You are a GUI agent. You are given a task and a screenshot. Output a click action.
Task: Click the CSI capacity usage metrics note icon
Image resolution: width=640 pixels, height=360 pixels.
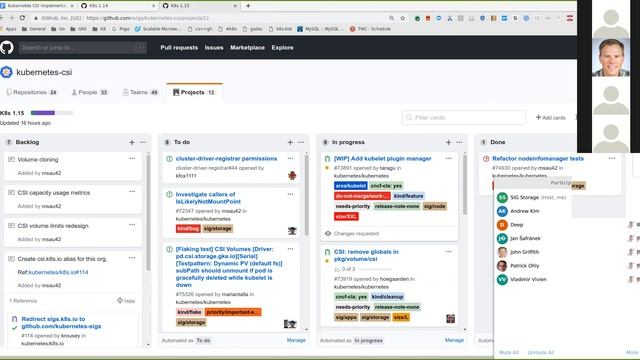click(11, 193)
